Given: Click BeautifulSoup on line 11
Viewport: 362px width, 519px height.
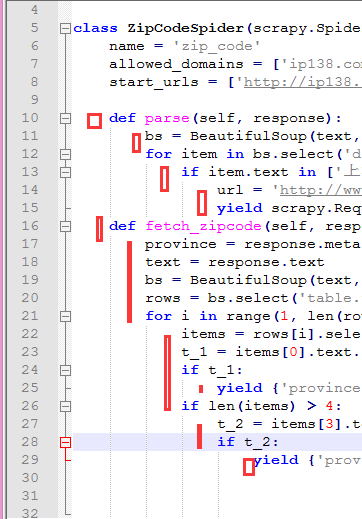Looking at the screenshot, I should [248, 136].
